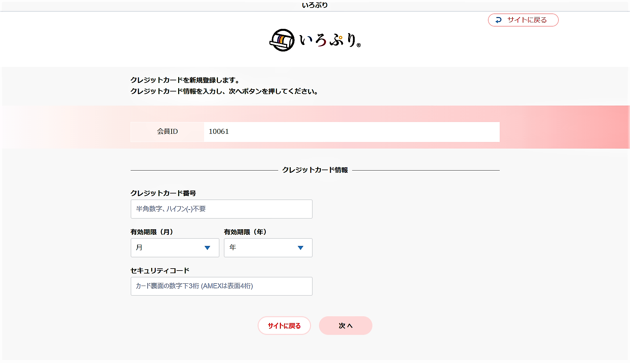The image size is (630, 364).
Task: Focus the クレジットカード番号 input field
Action: pyautogui.click(x=221, y=209)
